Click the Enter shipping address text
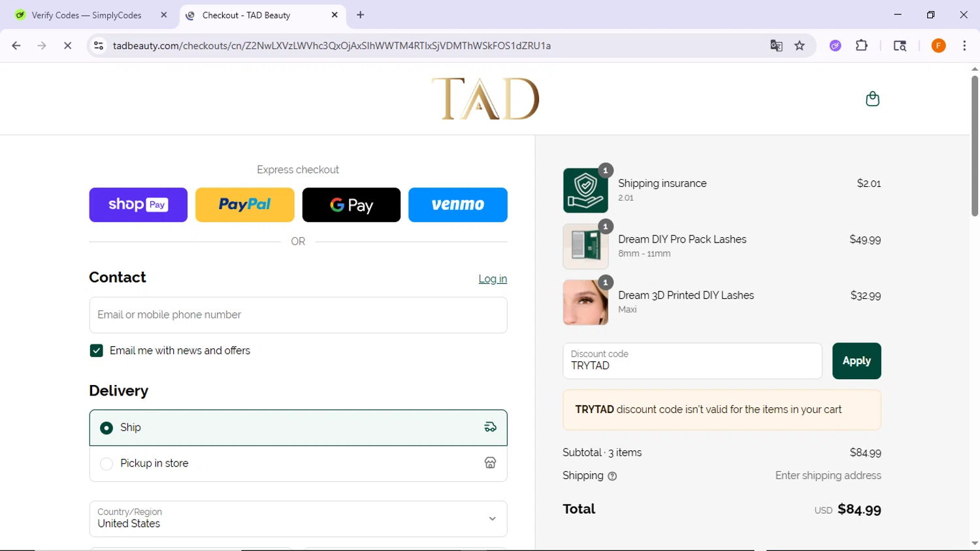 point(828,476)
